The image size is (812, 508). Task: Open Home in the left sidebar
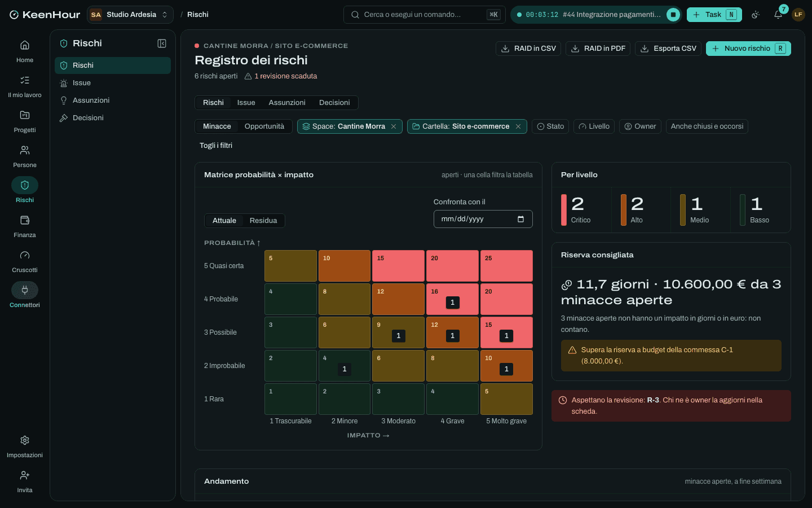click(25, 51)
